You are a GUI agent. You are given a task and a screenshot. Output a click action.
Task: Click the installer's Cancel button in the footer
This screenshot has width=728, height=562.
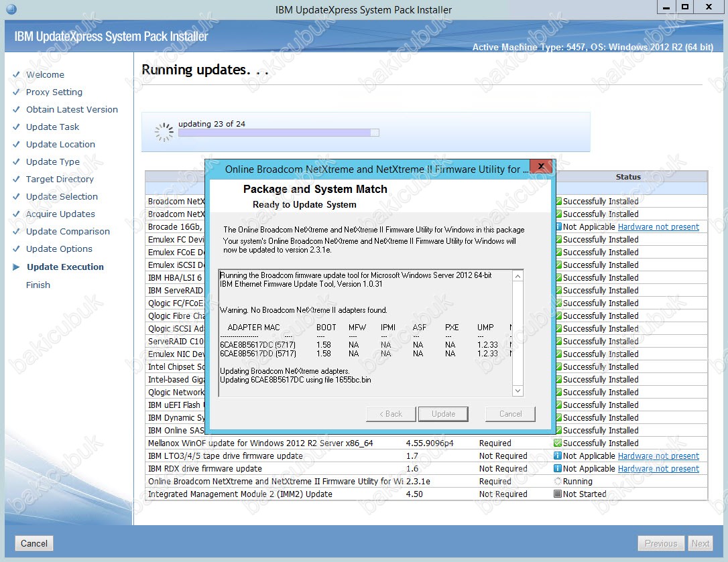[34, 543]
